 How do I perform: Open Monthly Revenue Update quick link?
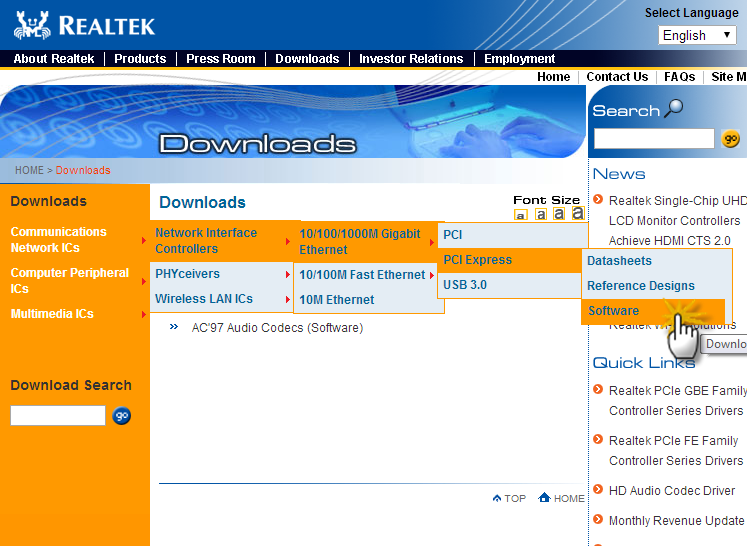pos(676,521)
